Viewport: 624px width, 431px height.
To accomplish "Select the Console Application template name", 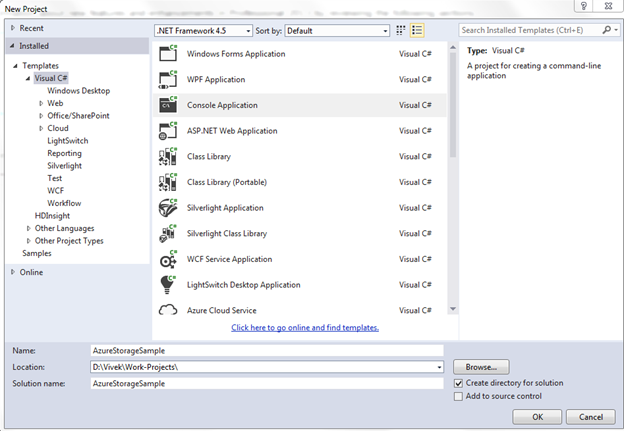I will pos(222,105).
